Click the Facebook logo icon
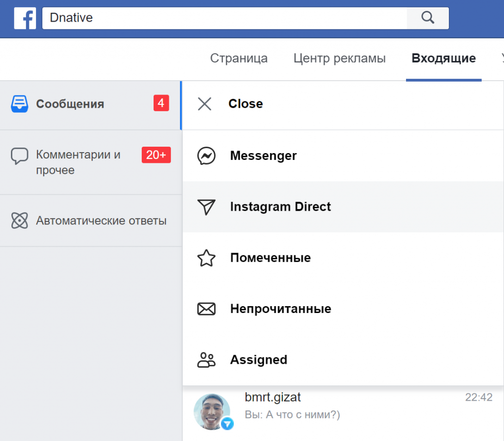 click(x=25, y=19)
